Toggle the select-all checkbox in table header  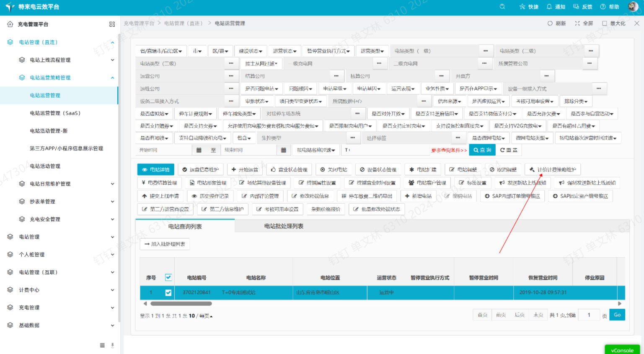[x=168, y=277]
